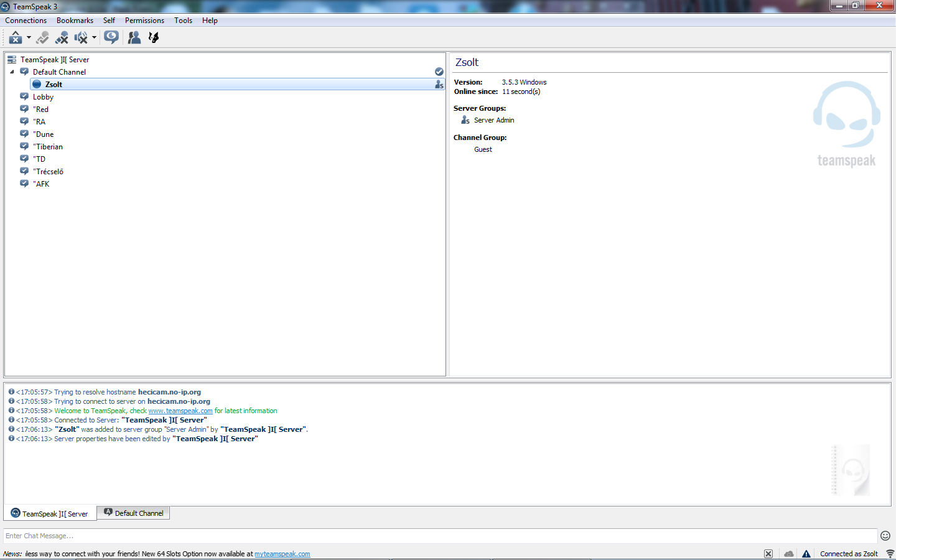Open the dropdown arrow beside mute speakers
The width and height of the screenshot is (942, 560).
click(94, 38)
